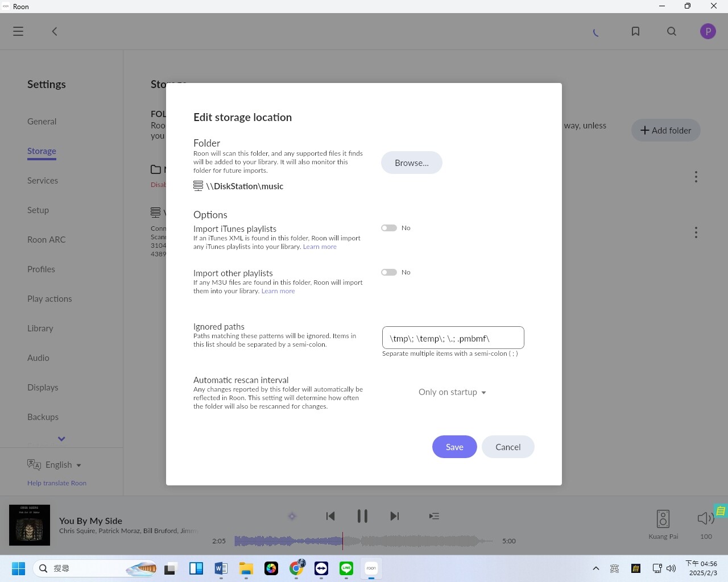Click the artist line Chris Squire, Patrick Moraz

point(129,531)
